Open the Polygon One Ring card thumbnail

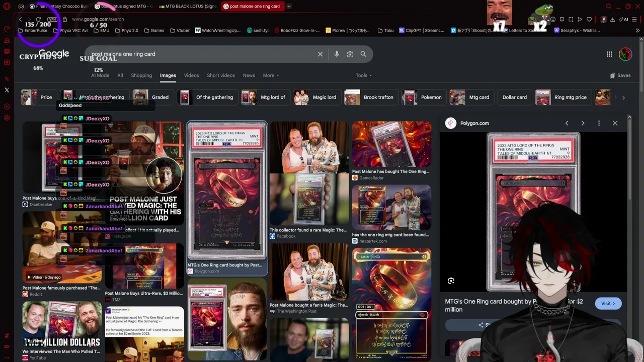coord(227,190)
